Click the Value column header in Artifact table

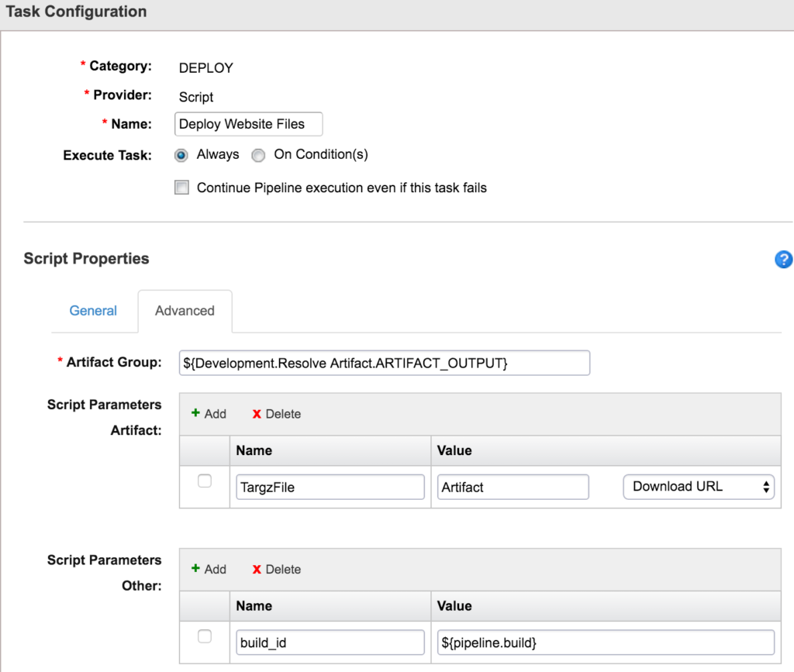(456, 450)
